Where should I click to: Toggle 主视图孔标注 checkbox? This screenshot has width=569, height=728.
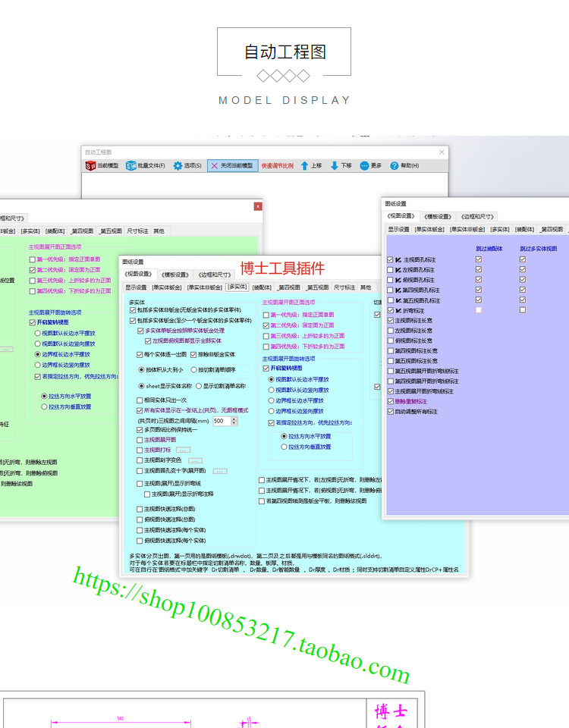[x=390, y=260]
